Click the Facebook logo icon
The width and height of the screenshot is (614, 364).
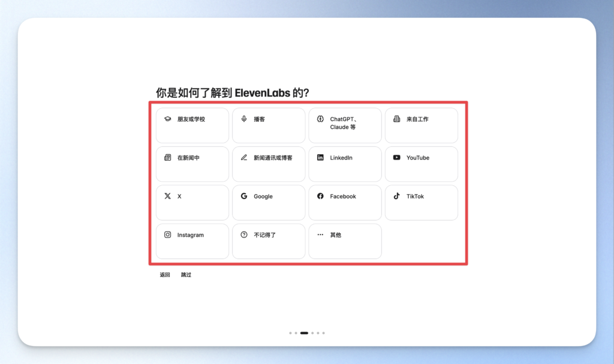(320, 196)
